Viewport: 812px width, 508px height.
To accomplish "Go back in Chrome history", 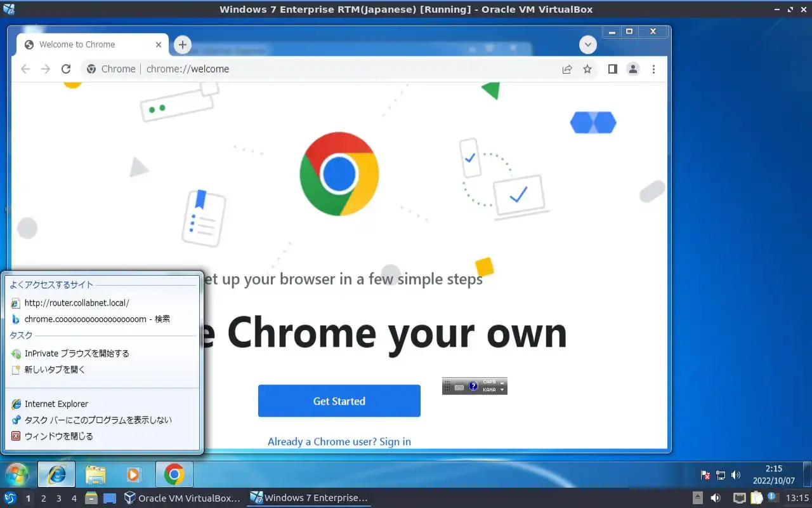I will tap(25, 69).
